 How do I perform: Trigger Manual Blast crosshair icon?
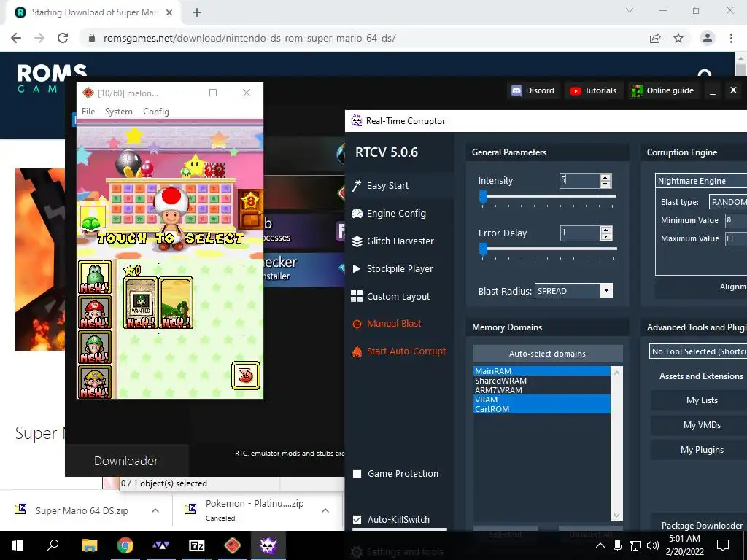tap(357, 324)
